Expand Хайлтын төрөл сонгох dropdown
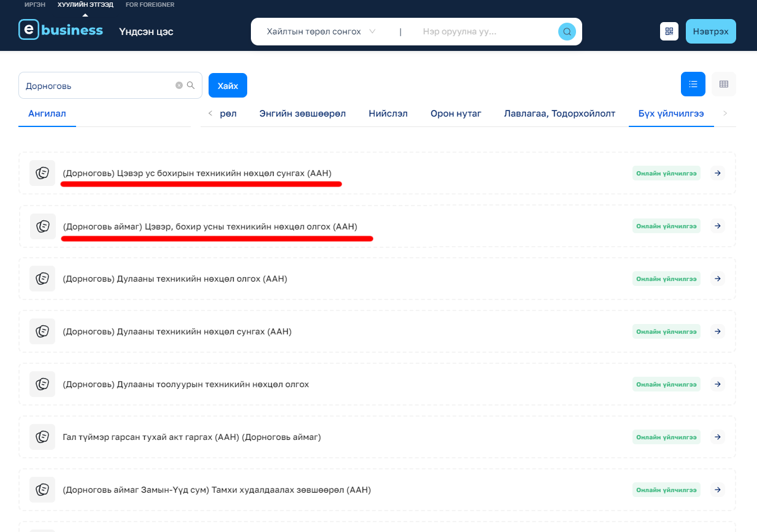The image size is (757, 532). click(x=321, y=31)
